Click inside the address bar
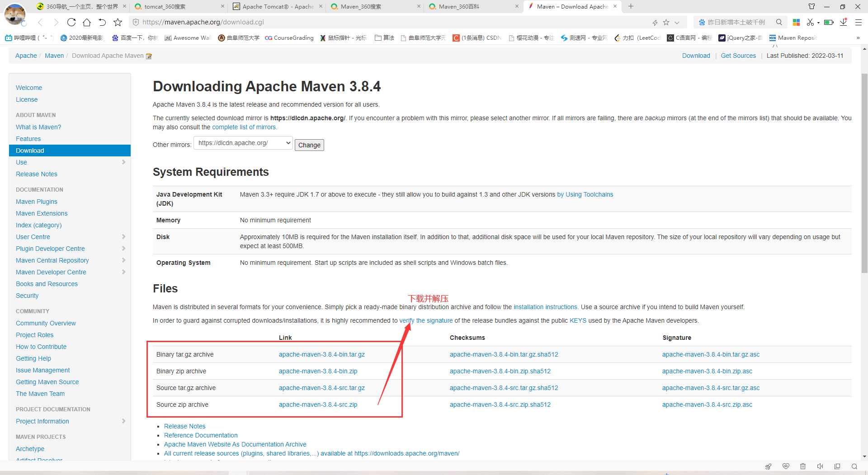 (x=316, y=22)
